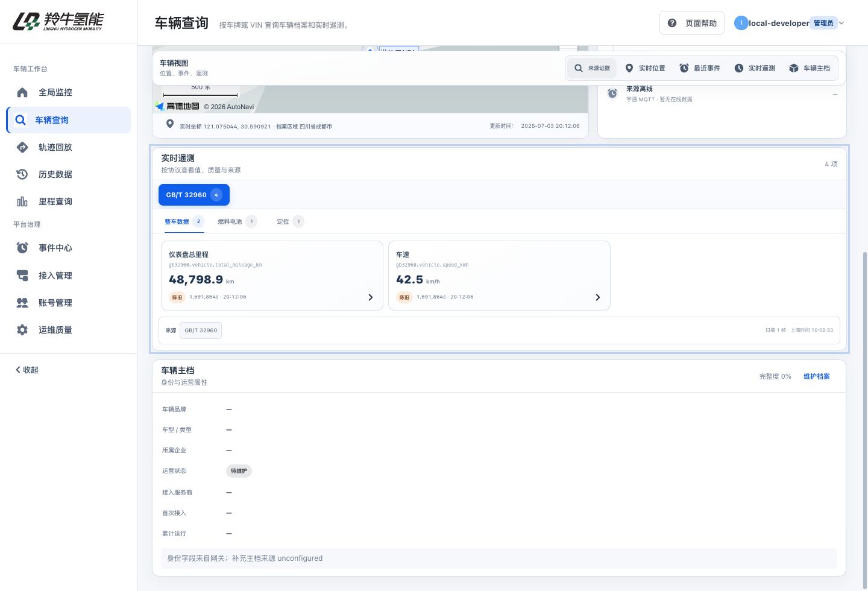Click the bar chart icon beside 里程查询

coord(22,201)
